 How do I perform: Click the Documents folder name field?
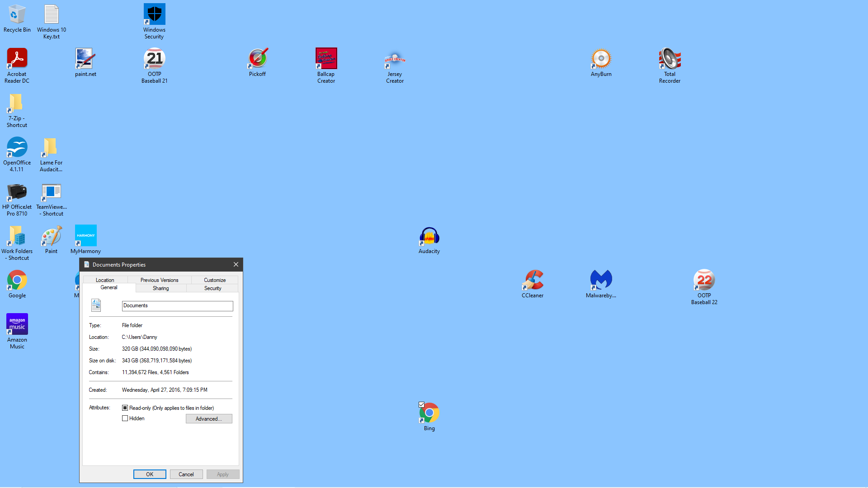(x=177, y=306)
